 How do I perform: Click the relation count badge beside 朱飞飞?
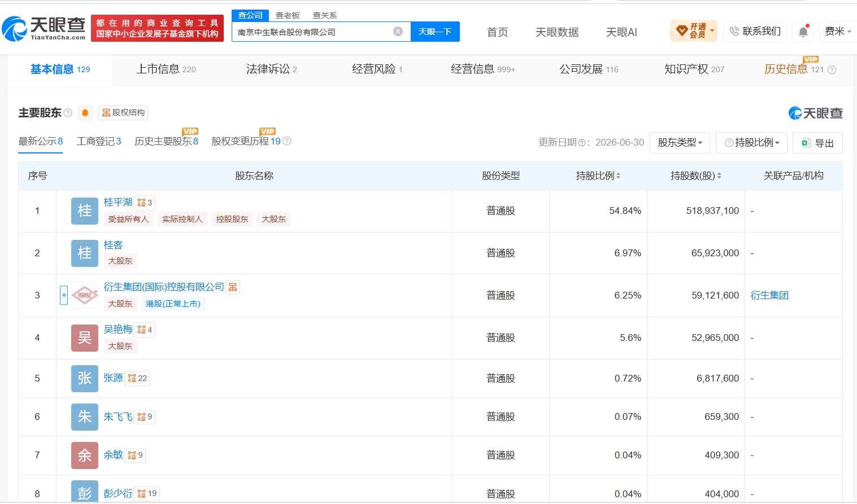tap(145, 417)
